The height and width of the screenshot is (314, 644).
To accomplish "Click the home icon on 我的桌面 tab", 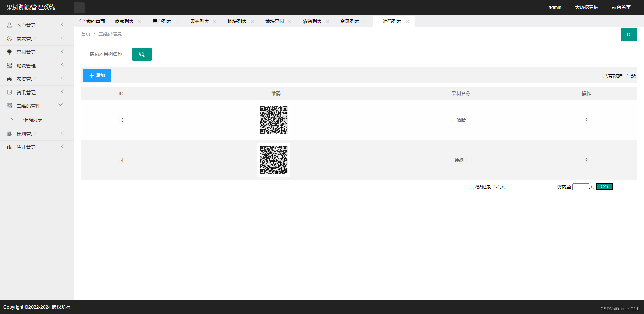I will pyautogui.click(x=82, y=21).
